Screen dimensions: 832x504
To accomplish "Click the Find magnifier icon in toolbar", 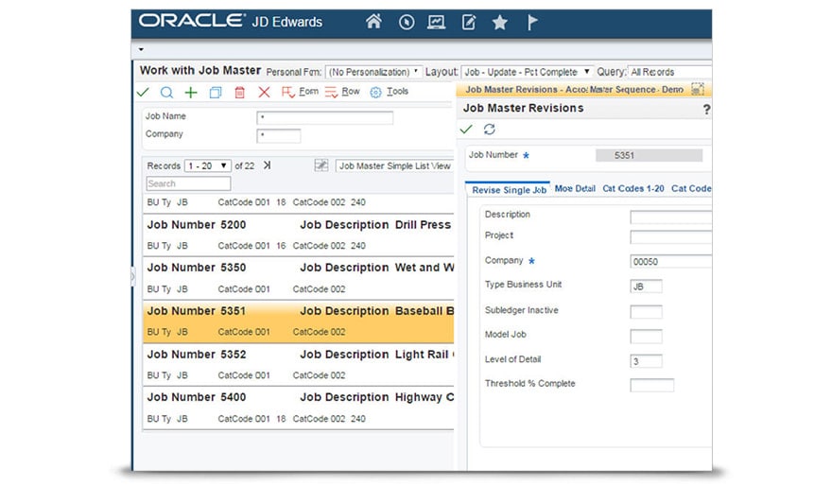I will (x=166, y=93).
